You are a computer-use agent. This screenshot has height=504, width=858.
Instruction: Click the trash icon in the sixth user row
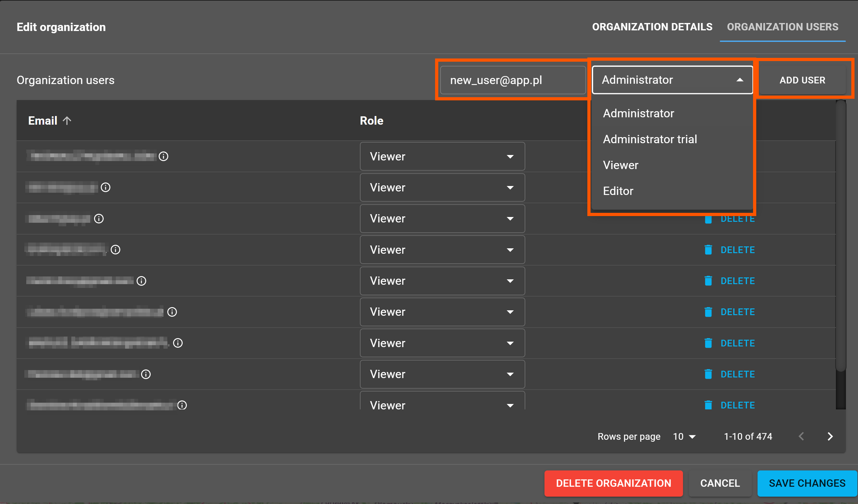click(708, 312)
